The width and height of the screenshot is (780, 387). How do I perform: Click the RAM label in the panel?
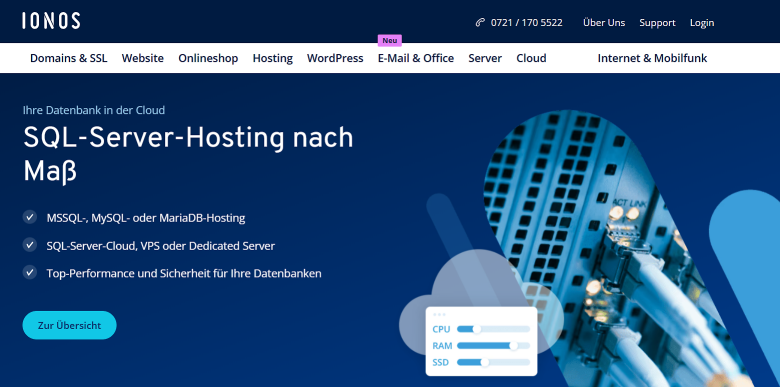click(442, 346)
